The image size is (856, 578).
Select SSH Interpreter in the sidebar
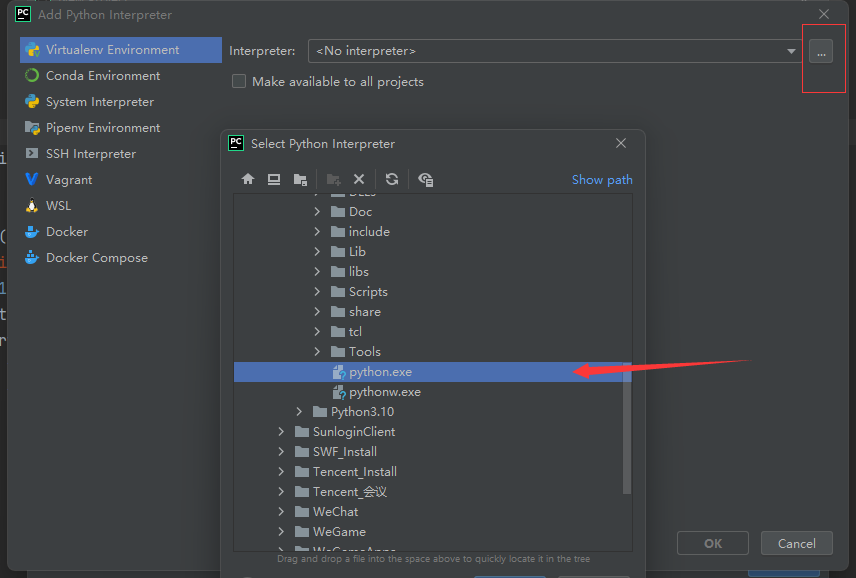click(121, 154)
